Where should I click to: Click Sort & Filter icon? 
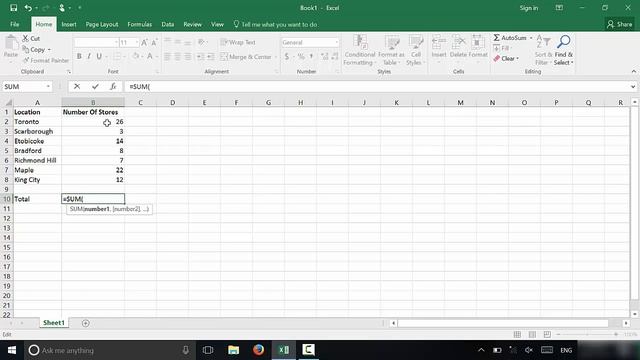pos(543,41)
